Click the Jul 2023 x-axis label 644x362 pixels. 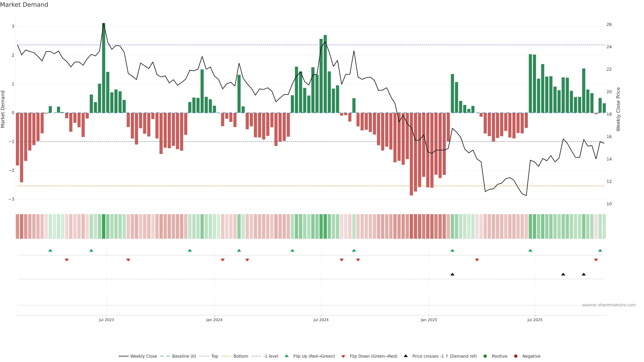click(x=106, y=320)
